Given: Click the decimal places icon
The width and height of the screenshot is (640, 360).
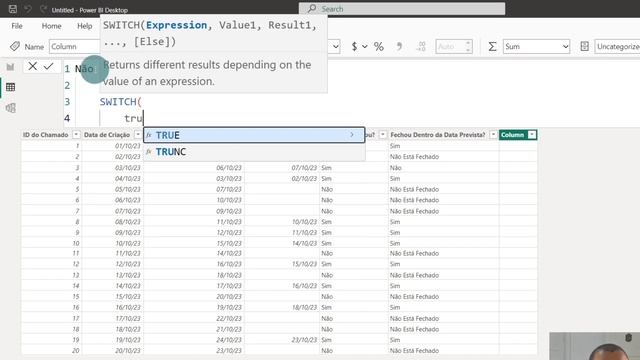Looking at the screenshot, I should pyautogui.click(x=421, y=47).
